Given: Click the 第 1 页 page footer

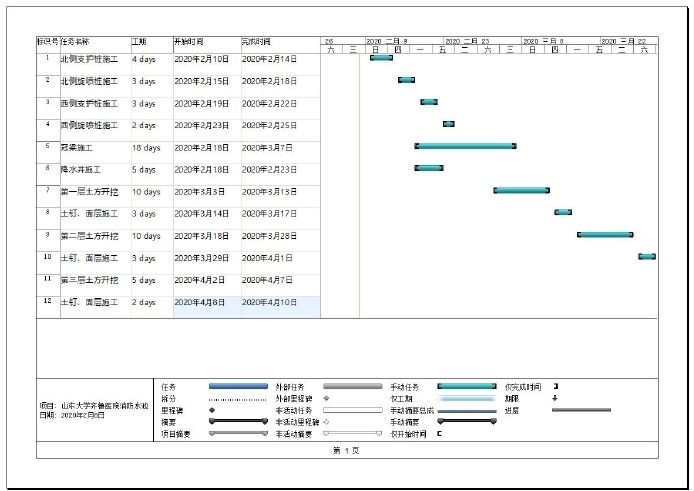Looking at the screenshot, I should point(346,451).
